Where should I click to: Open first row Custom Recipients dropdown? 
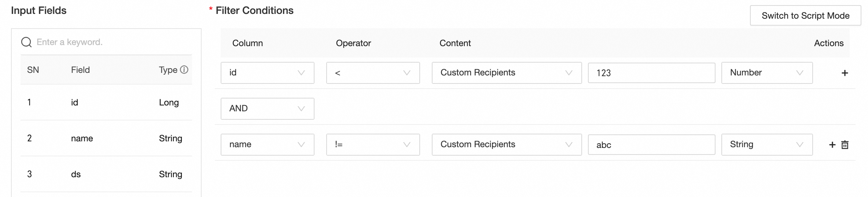coord(507,73)
